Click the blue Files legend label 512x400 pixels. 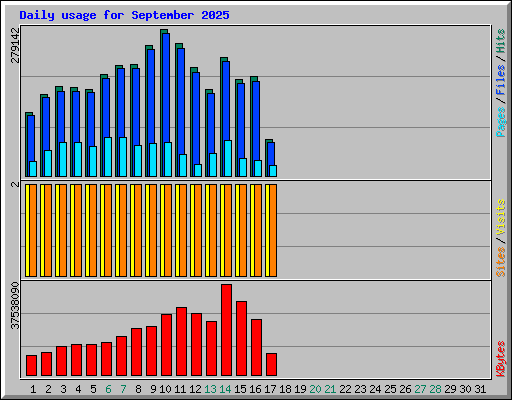click(500, 79)
